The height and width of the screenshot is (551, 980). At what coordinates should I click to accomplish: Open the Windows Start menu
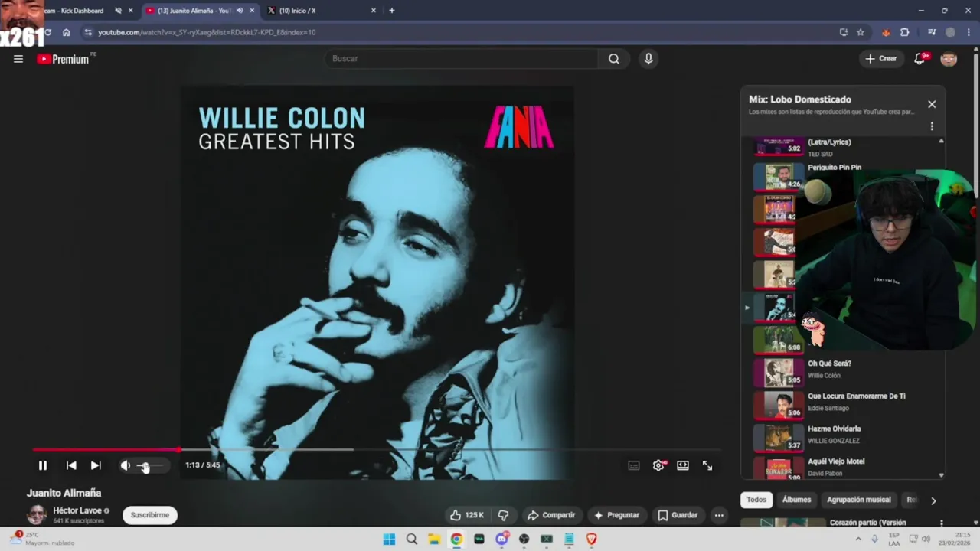tap(389, 539)
